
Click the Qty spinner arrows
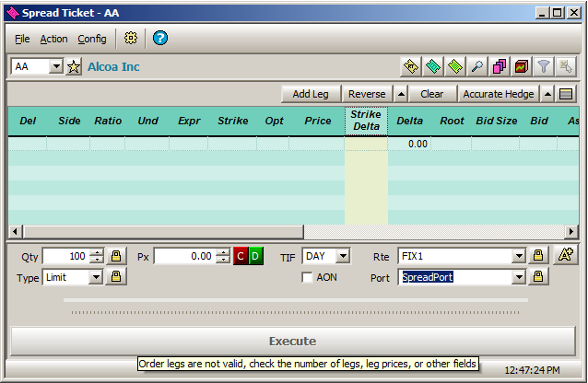point(97,256)
